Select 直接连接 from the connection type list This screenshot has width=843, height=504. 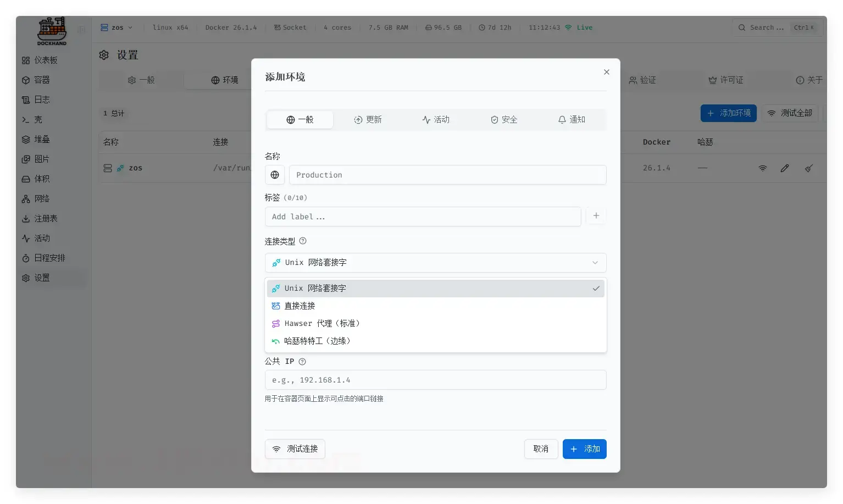point(300,306)
